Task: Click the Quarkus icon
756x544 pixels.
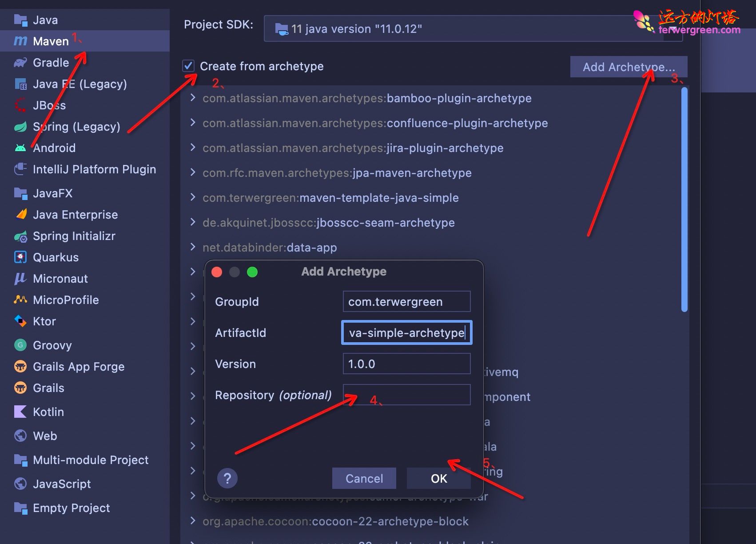Action: [20, 257]
